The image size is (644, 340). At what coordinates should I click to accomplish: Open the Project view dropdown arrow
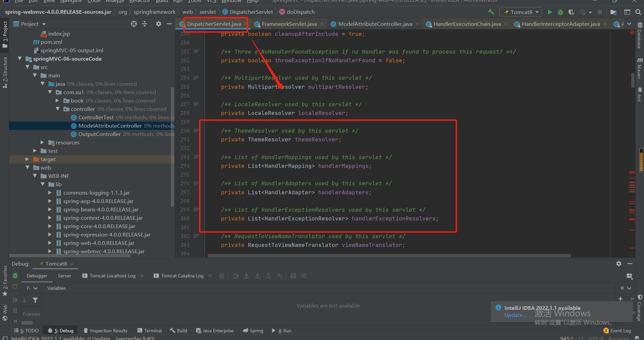[x=44, y=24]
